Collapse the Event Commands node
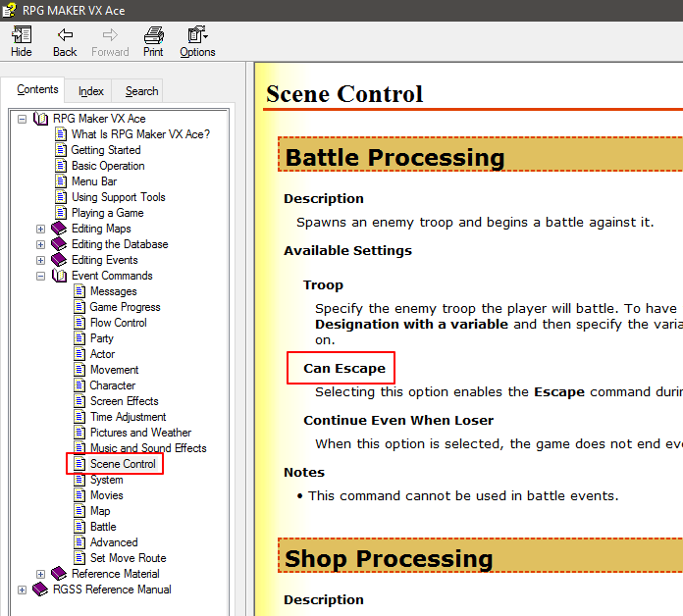Image resolution: width=683 pixels, height=616 pixels. pos(40,276)
